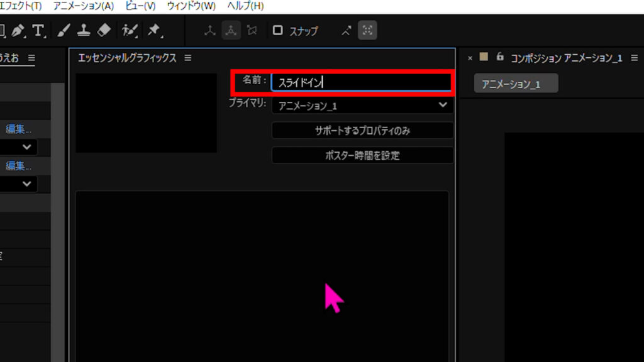Toggle the composition panel lock icon
644x362 pixels.
pos(500,57)
